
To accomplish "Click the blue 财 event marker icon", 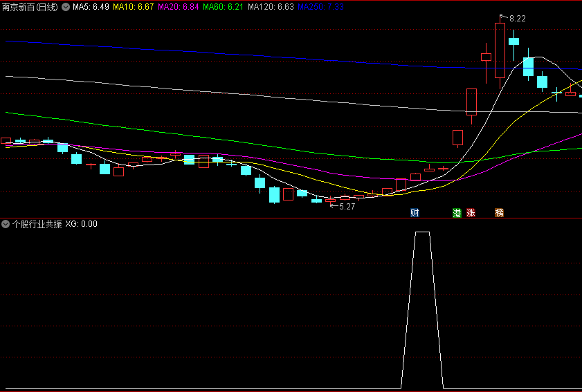I will pos(415,212).
